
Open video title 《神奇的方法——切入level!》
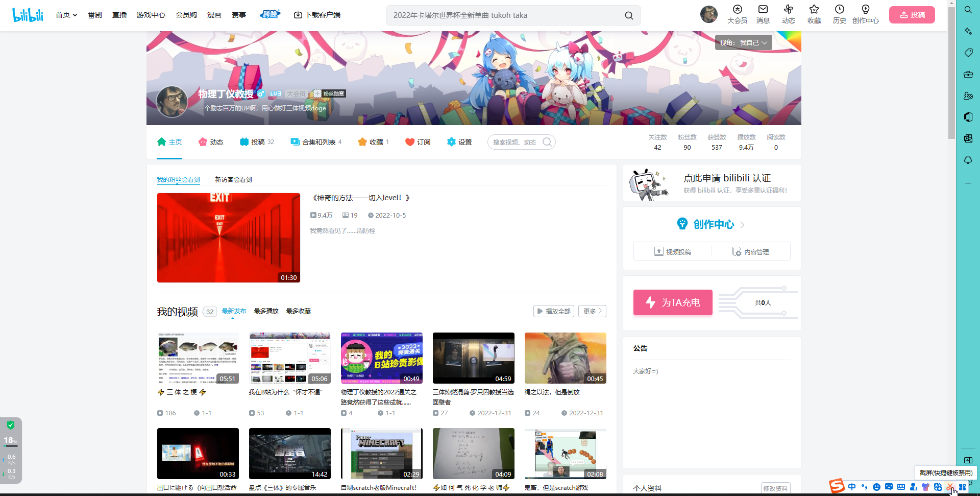360,198
